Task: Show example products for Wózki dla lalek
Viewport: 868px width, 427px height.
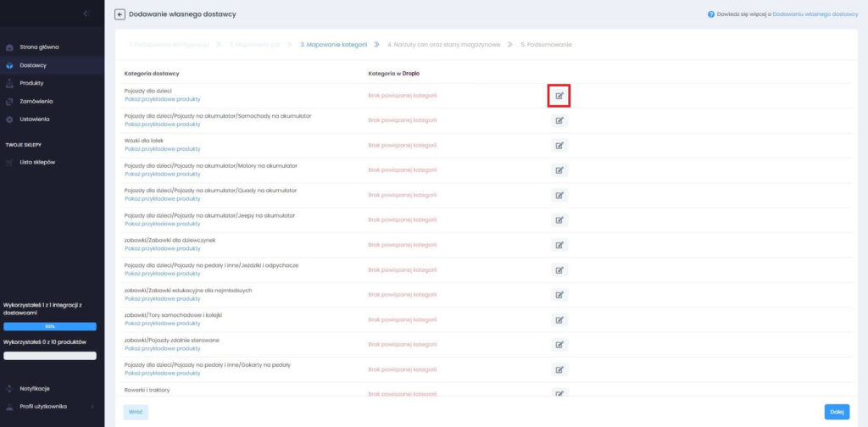Action: pos(162,149)
